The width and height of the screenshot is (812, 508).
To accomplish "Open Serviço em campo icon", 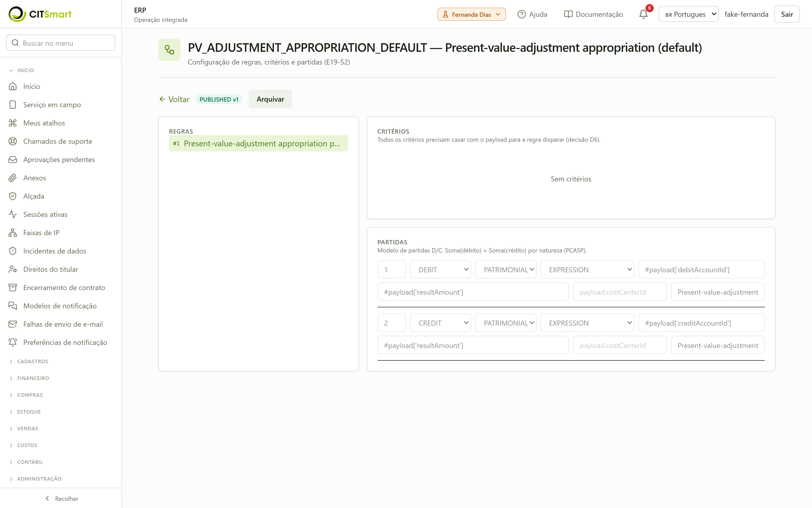I will 13,105.
